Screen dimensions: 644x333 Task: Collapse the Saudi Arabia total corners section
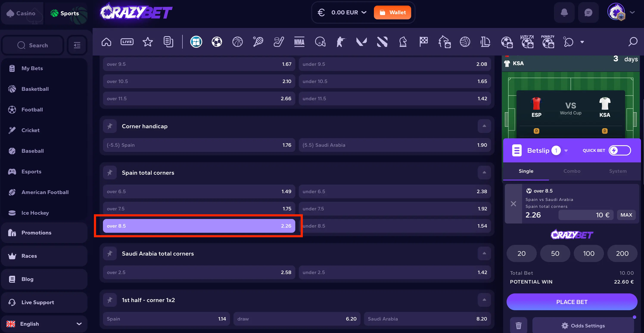click(x=484, y=253)
